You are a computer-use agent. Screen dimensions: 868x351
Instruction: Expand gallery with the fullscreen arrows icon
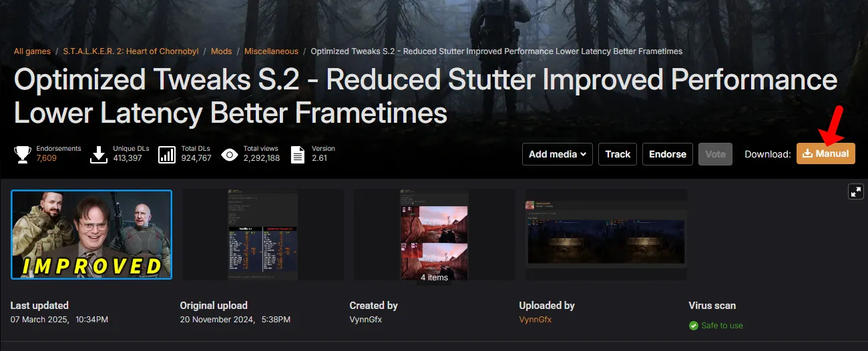[x=856, y=192]
